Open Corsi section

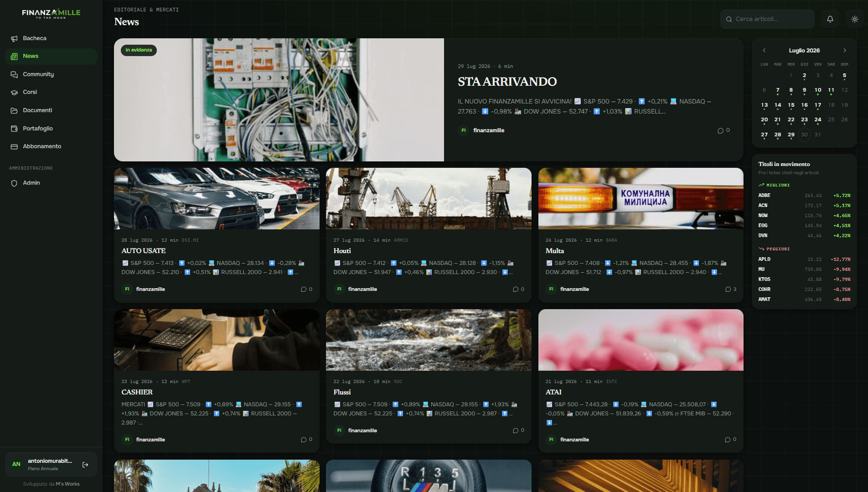tap(51, 92)
